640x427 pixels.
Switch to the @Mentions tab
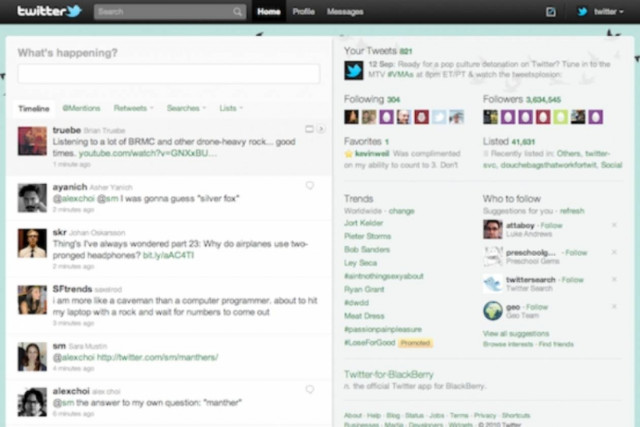click(81, 108)
